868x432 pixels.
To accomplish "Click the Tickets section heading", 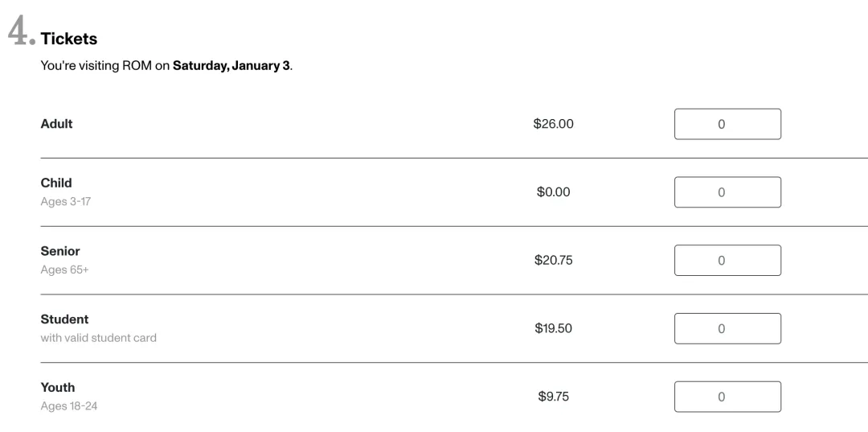I will tap(69, 39).
